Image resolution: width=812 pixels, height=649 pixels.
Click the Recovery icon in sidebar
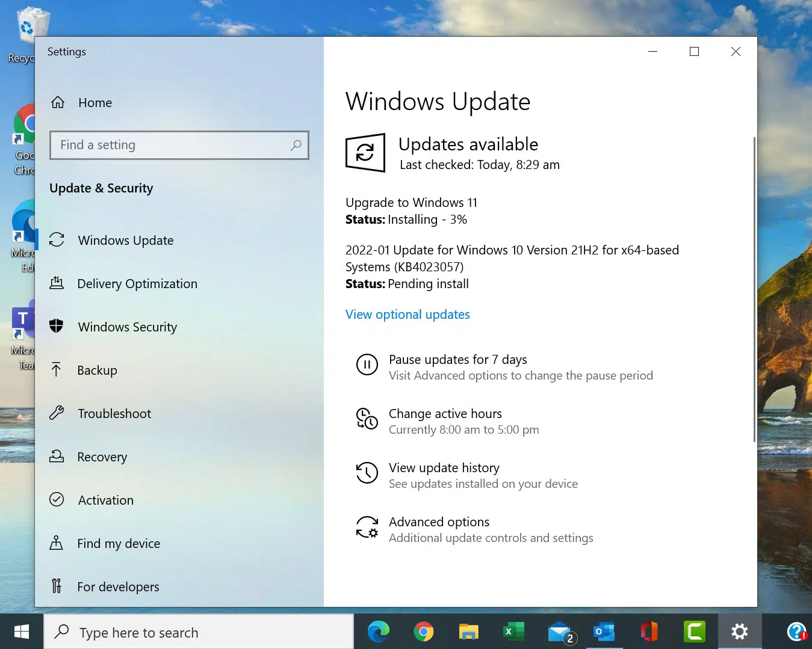click(x=57, y=457)
